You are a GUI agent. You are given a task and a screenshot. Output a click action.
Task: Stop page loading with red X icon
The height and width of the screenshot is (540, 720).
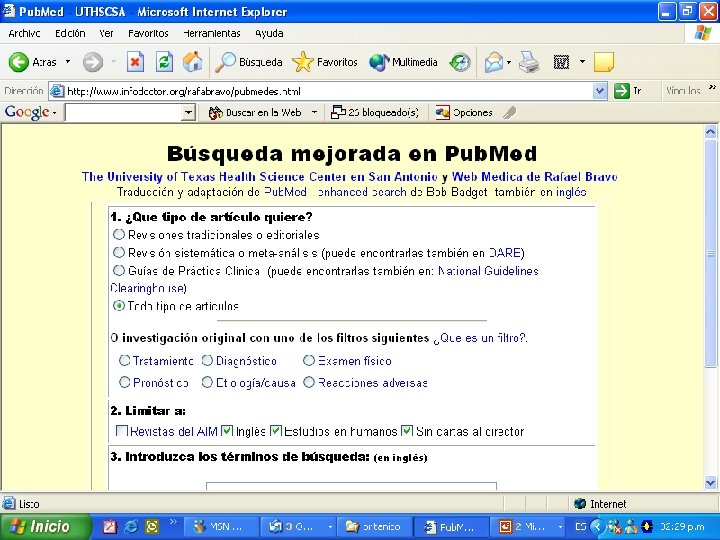(135, 62)
